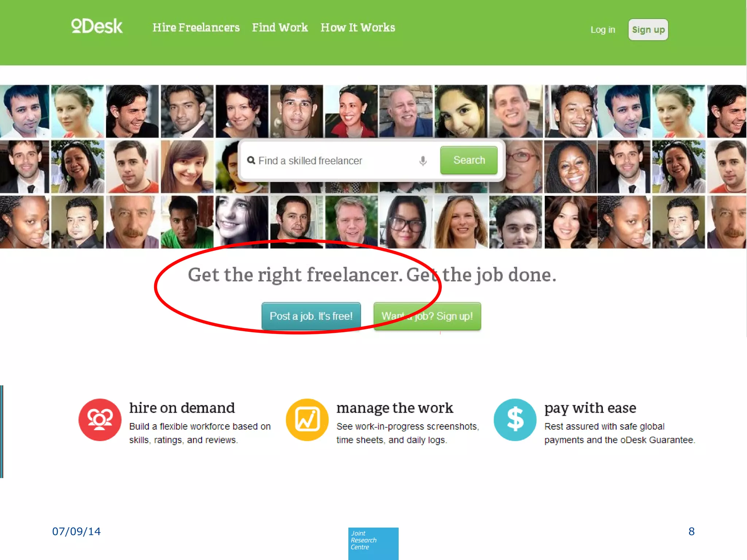Click the green Search button
This screenshot has height=560, width=747.
[x=469, y=160]
